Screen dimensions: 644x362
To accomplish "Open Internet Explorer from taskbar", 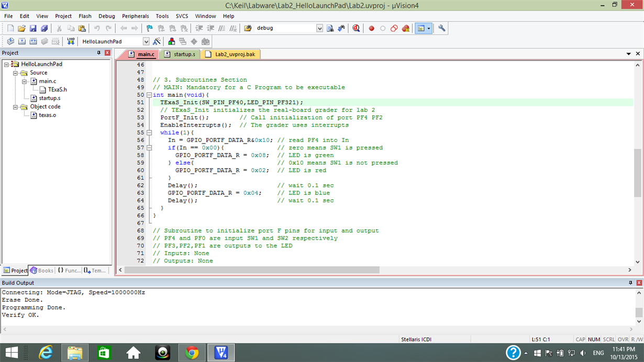I will pos(46,353).
